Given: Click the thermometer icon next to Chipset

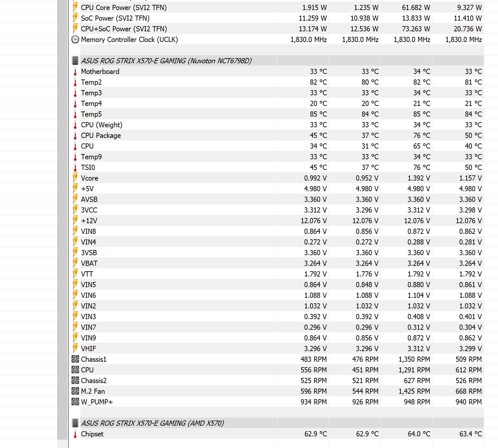Looking at the screenshot, I should click(75, 434).
